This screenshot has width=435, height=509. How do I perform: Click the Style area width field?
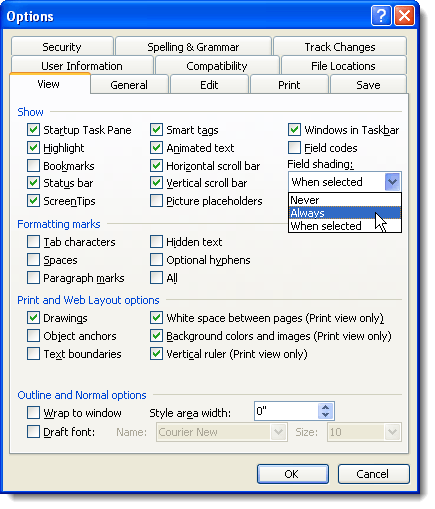click(286, 411)
